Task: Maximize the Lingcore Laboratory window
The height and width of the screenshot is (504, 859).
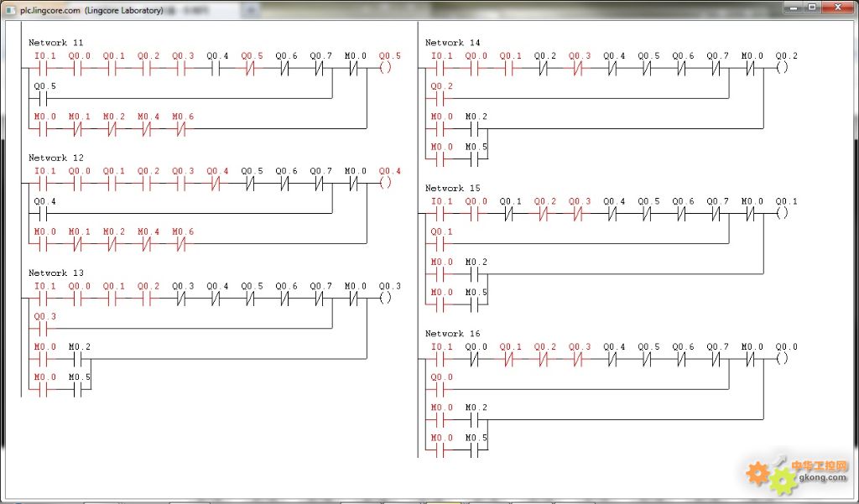Action: 812,8
